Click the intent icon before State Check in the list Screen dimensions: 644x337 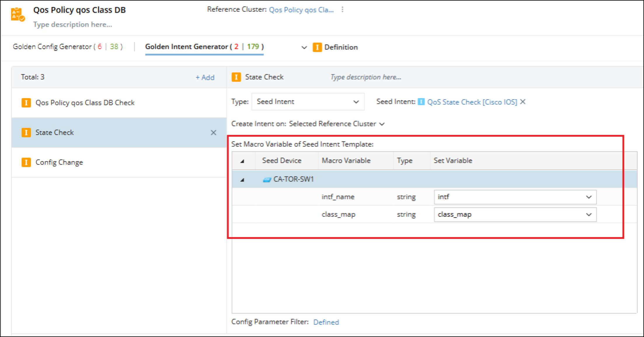pos(26,132)
